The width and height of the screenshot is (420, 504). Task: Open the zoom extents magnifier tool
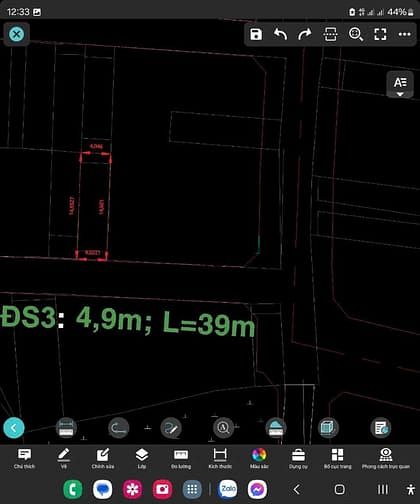[x=356, y=34]
